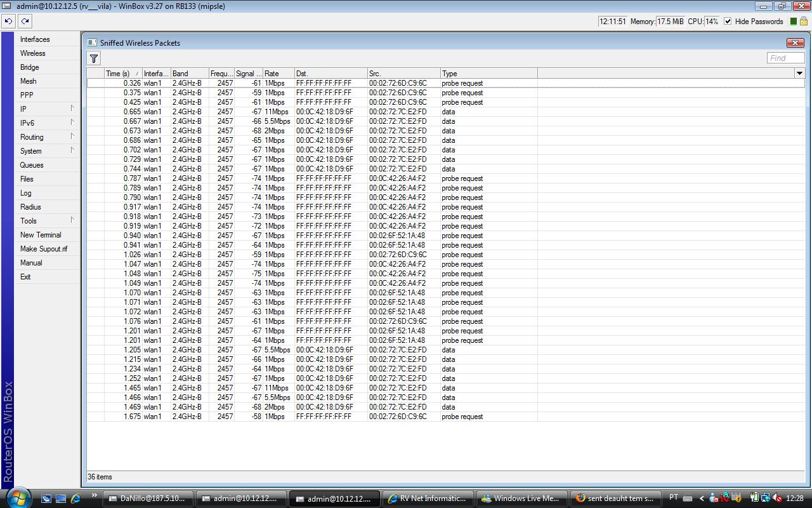Open the Bridge menu
812x508 pixels.
48,67
